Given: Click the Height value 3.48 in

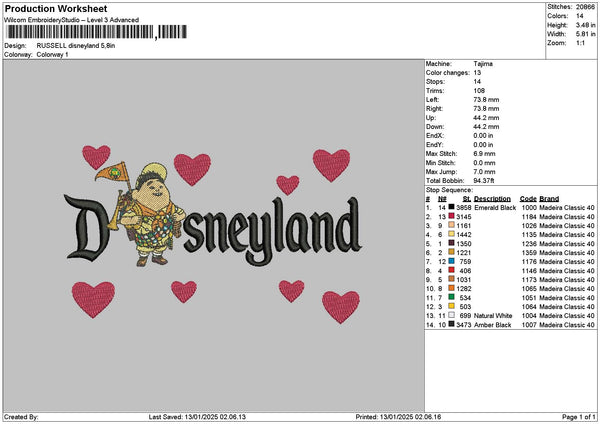Looking at the screenshot, I should click(x=585, y=25).
